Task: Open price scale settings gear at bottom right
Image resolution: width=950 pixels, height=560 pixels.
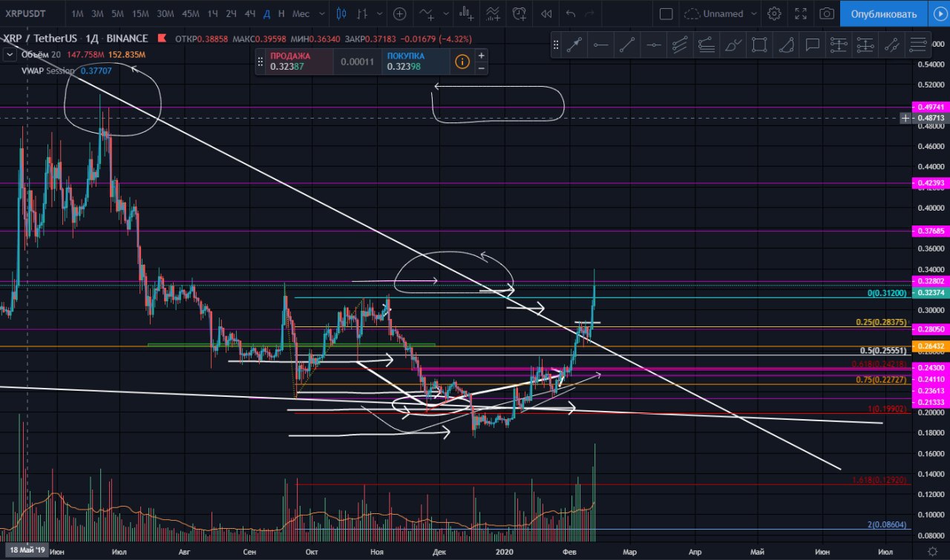Action: pos(931,552)
